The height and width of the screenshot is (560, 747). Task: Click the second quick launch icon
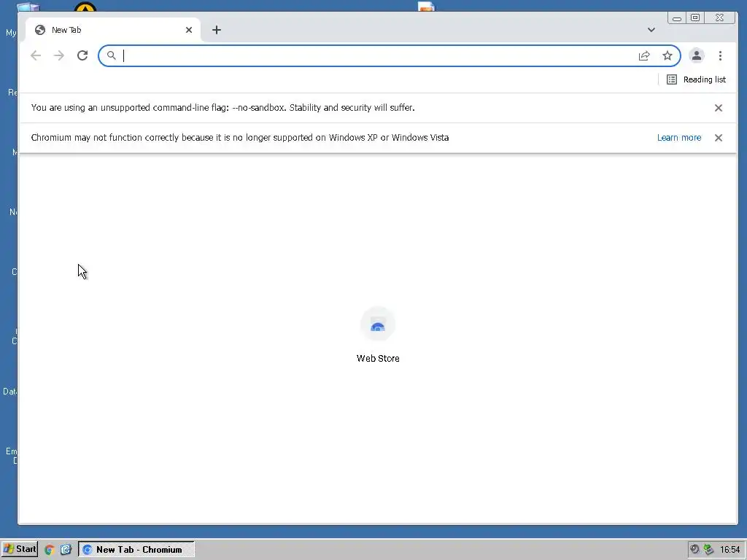coord(66,550)
